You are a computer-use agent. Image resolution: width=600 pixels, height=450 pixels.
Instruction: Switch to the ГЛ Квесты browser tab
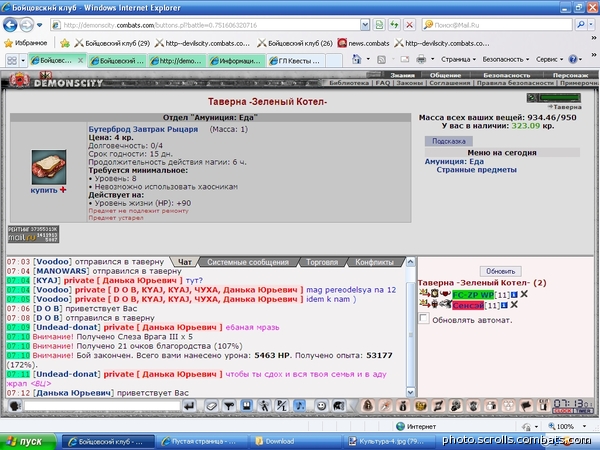[296, 60]
